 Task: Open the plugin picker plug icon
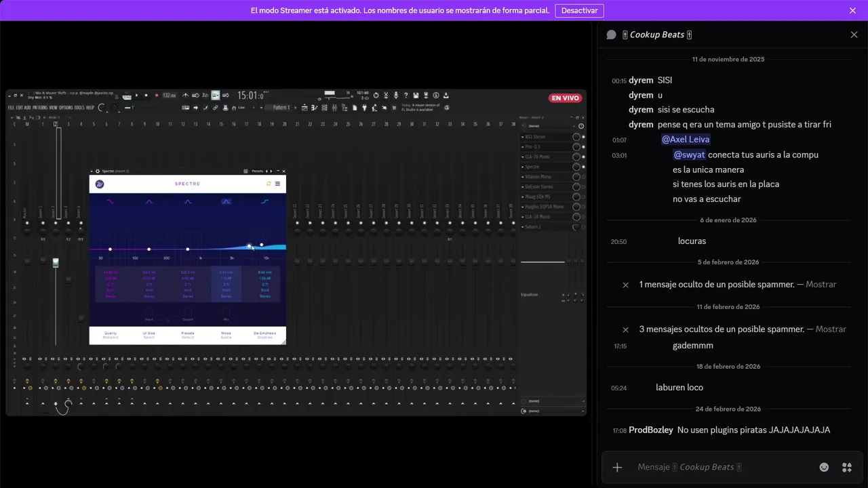tap(364, 108)
